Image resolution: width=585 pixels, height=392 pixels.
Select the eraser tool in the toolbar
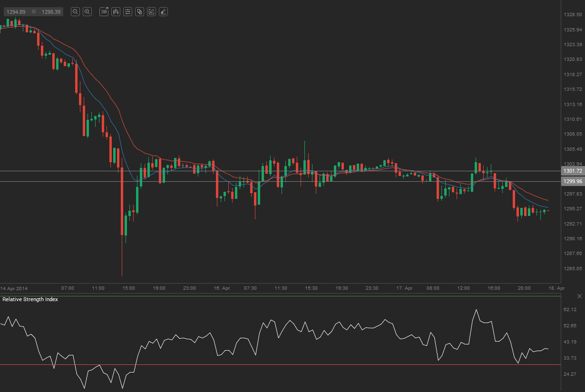[163, 12]
